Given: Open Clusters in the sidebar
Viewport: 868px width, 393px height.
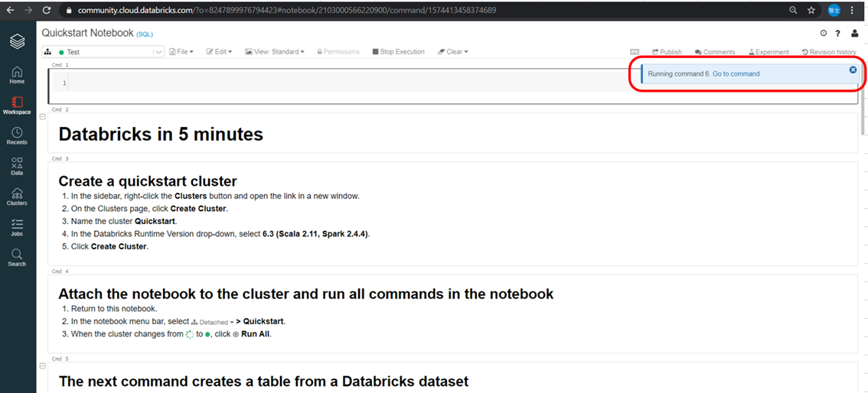Looking at the screenshot, I should pyautogui.click(x=17, y=196).
